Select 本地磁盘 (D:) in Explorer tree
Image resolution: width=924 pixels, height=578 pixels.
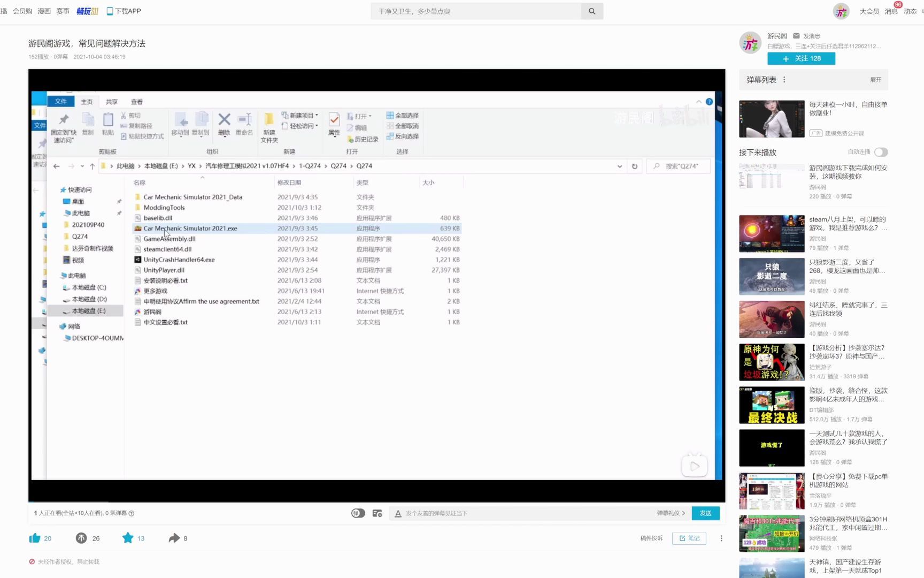click(89, 299)
